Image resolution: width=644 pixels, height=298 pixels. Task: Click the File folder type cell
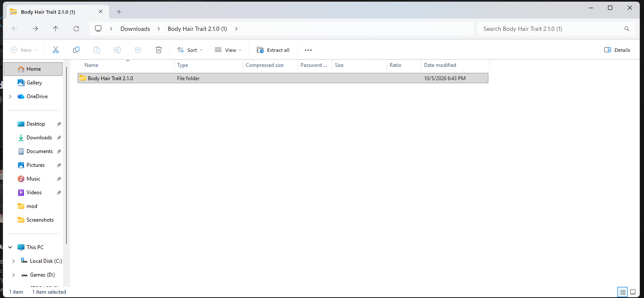[x=188, y=78]
